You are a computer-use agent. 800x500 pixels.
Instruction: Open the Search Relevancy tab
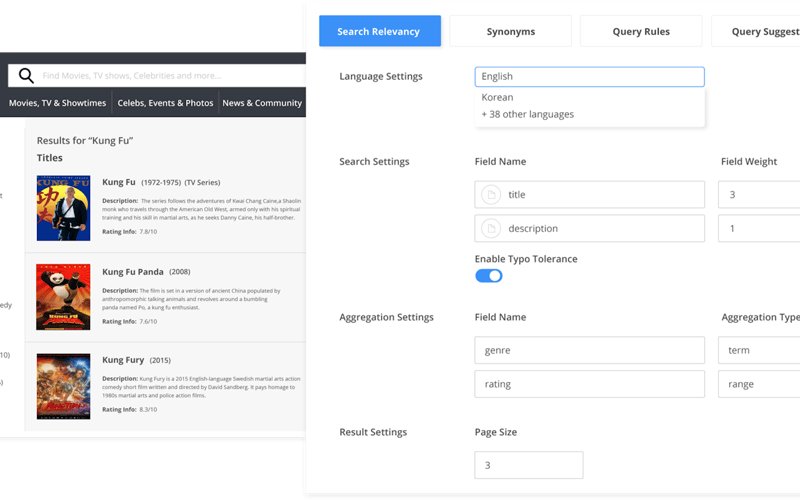point(380,31)
